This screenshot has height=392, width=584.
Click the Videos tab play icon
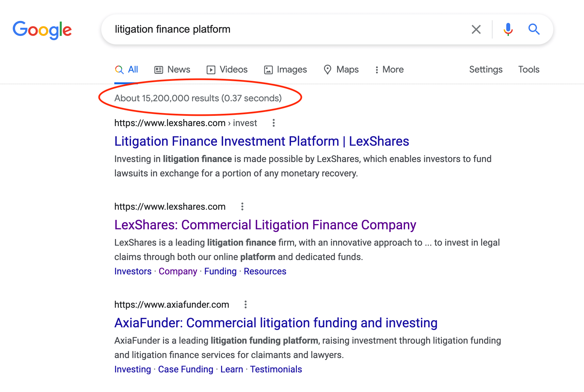pos(211,70)
